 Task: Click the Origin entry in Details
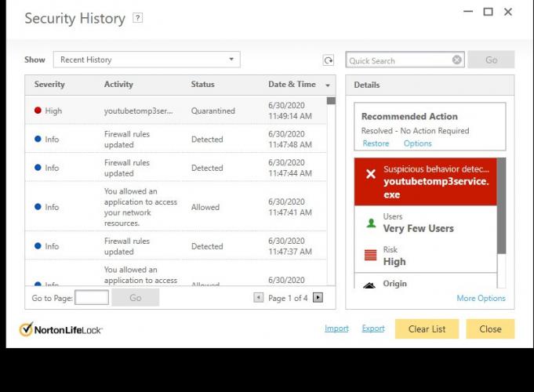tap(425, 281)
